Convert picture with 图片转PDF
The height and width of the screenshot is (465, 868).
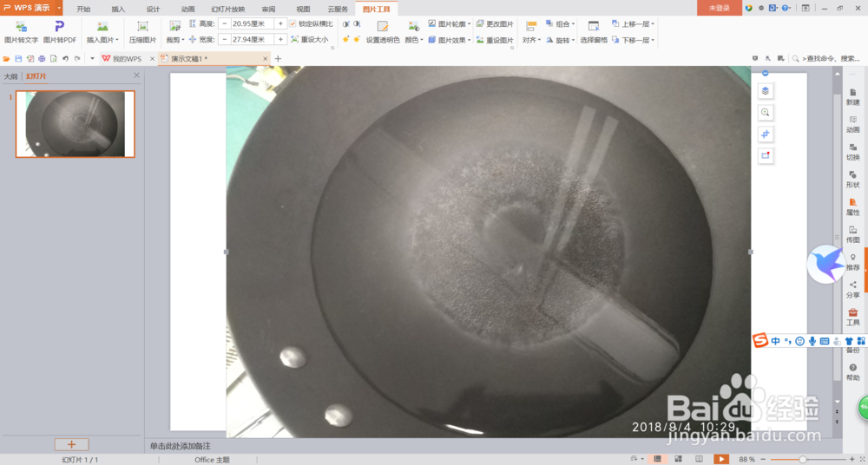pos(60,32)
